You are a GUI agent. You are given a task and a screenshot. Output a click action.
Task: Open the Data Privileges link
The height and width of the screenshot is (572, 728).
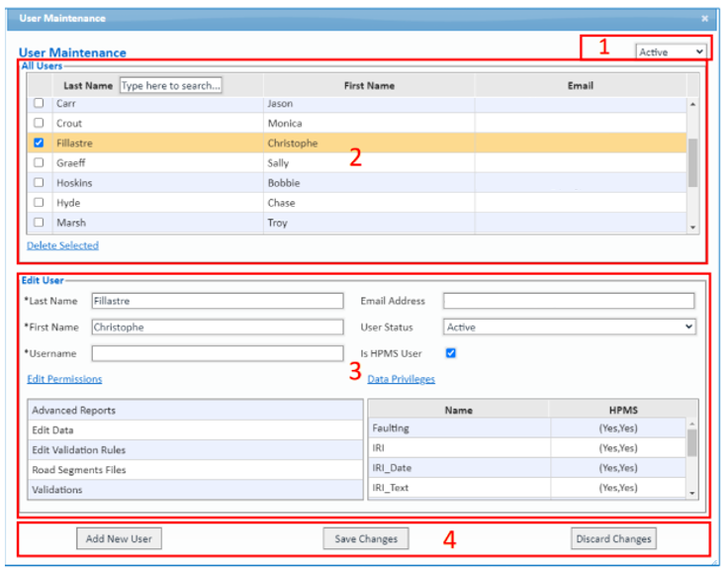[x=401, y=379]
